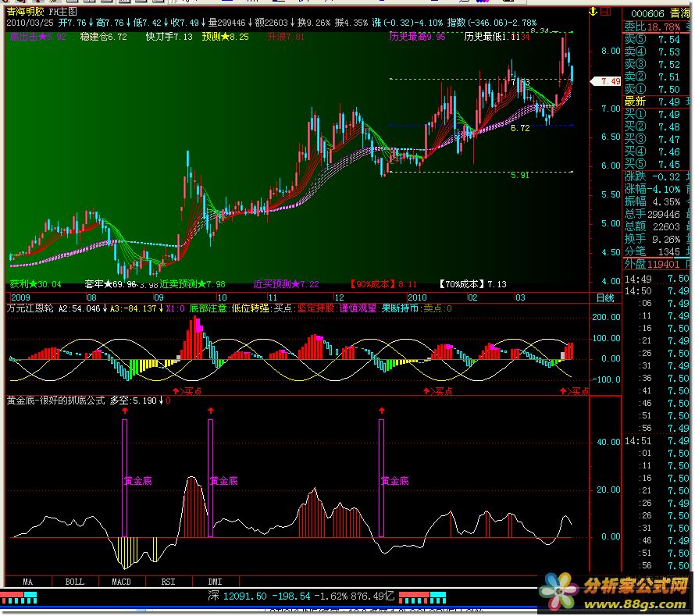Click the red-cyan bar indicator at bottom left
Viewport: 695px width, 616px height.
coord(19,596)
